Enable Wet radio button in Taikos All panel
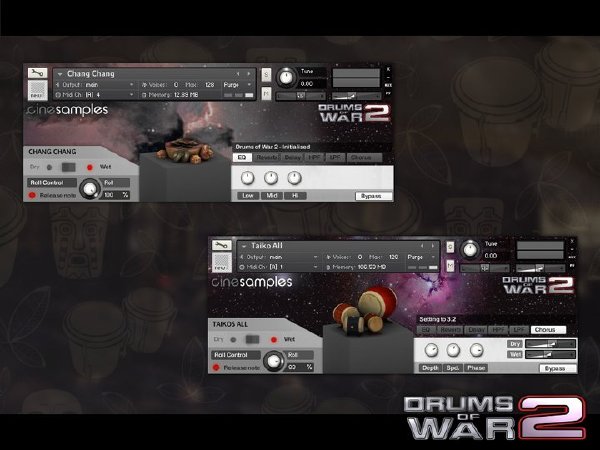 click(x=274, y=339)
